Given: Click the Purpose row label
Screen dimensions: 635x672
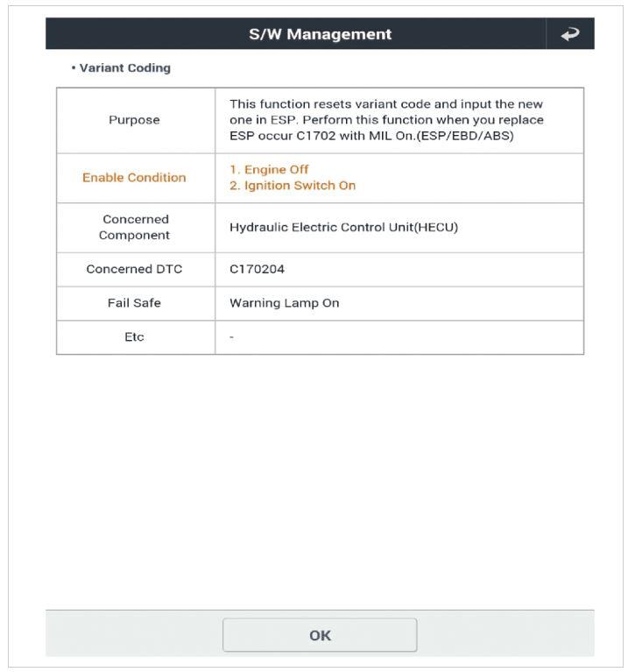Looking at the screenshot, I should coord(135,120).
